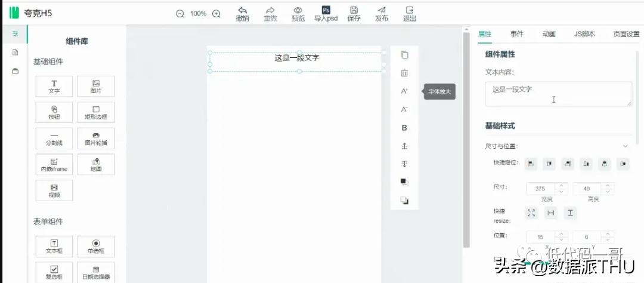This screenshot has width=644, height=283.
Task: Open page preview (预览)
Action: (298, 14)
